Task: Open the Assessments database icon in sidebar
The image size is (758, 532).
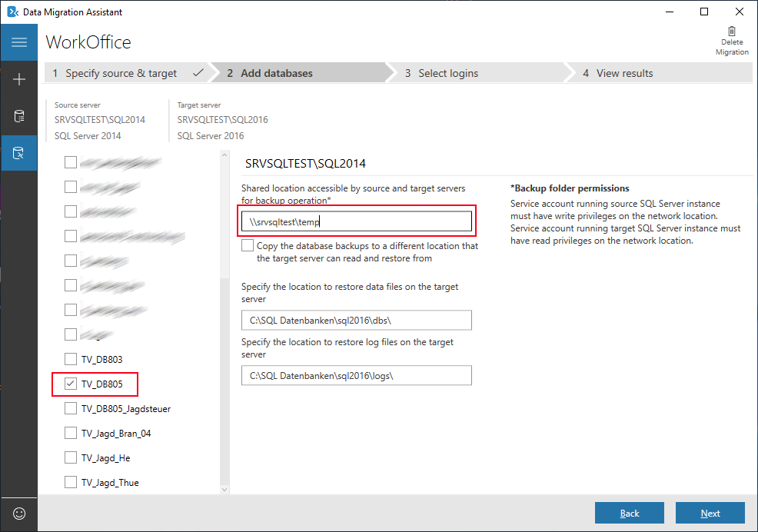Action: point(19,116)
